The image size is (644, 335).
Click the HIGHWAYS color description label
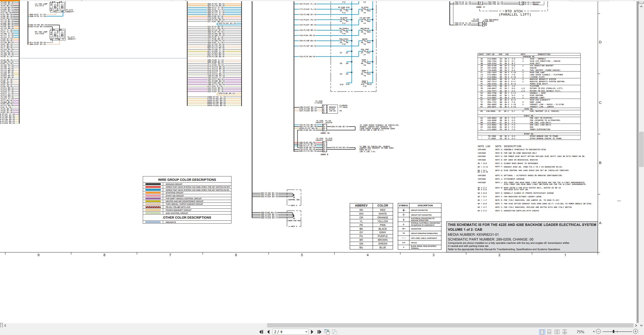[171, 222]
